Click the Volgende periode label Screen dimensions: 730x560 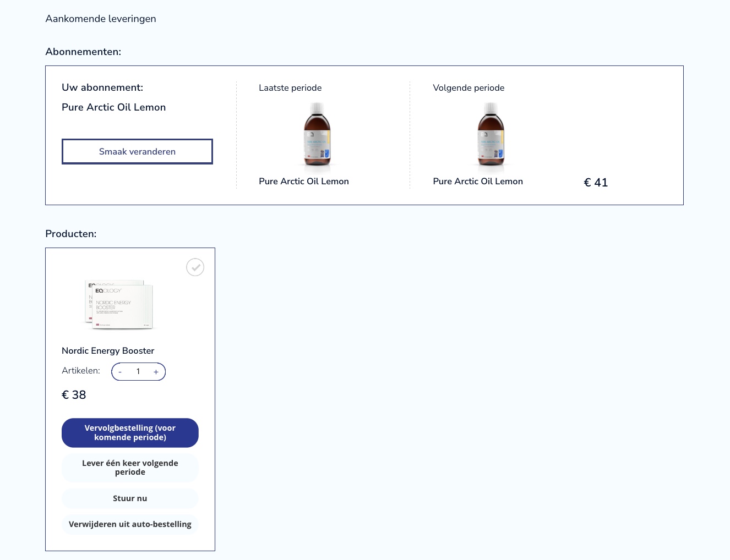468,88
